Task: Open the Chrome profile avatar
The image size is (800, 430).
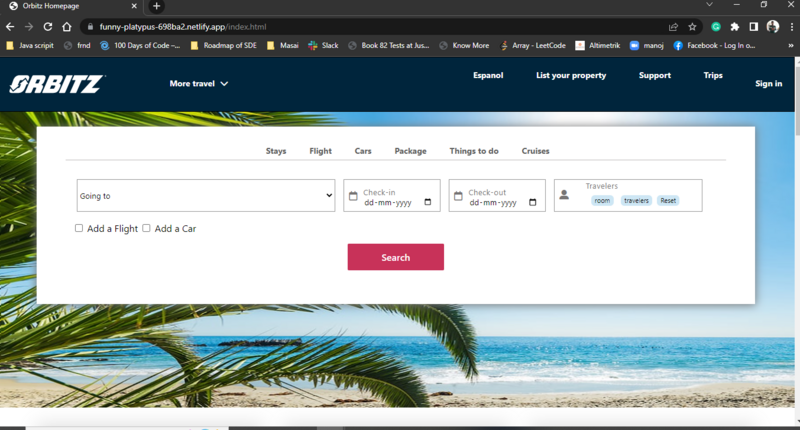Action: click(x=773, y=27)
